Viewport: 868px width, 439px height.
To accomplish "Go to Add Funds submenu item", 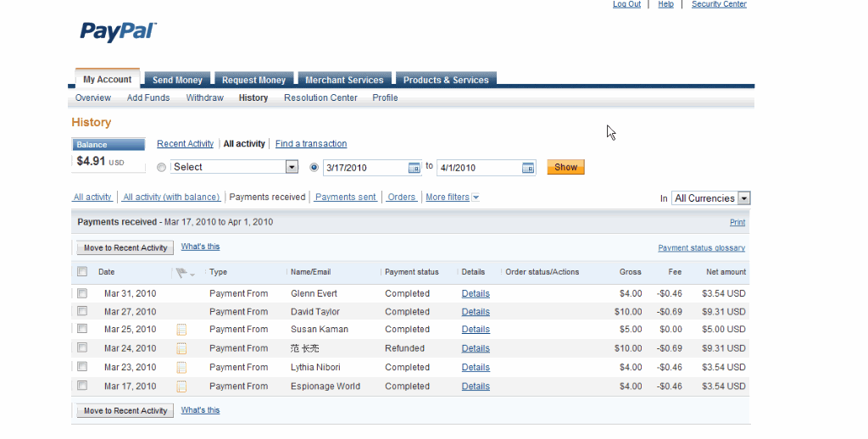I will 148,97.
